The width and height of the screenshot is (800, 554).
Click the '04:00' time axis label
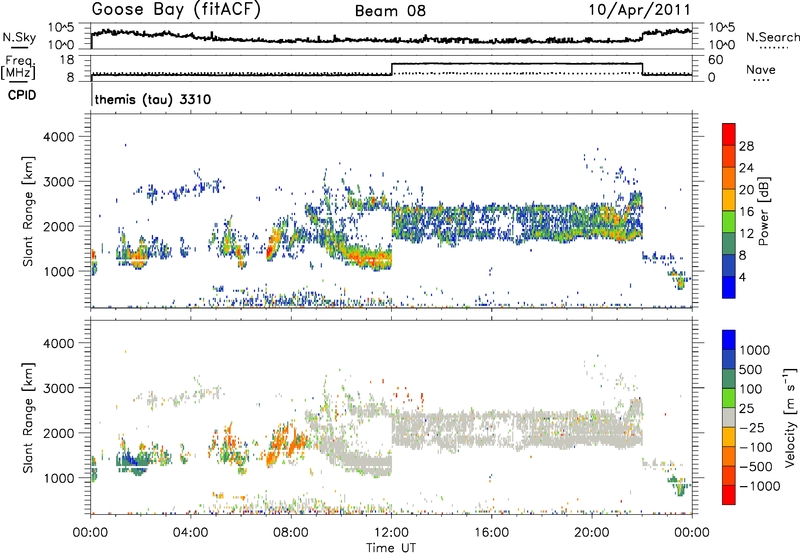[190, 533]
